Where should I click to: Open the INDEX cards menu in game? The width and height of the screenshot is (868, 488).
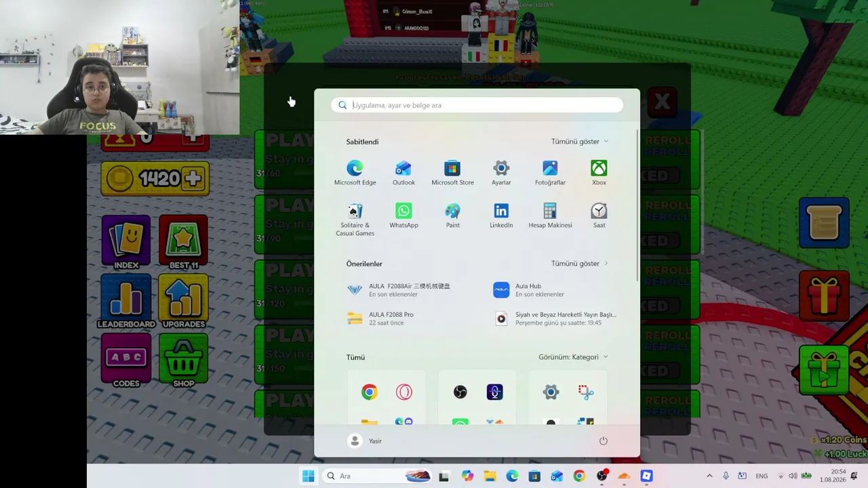click(126, 243)
